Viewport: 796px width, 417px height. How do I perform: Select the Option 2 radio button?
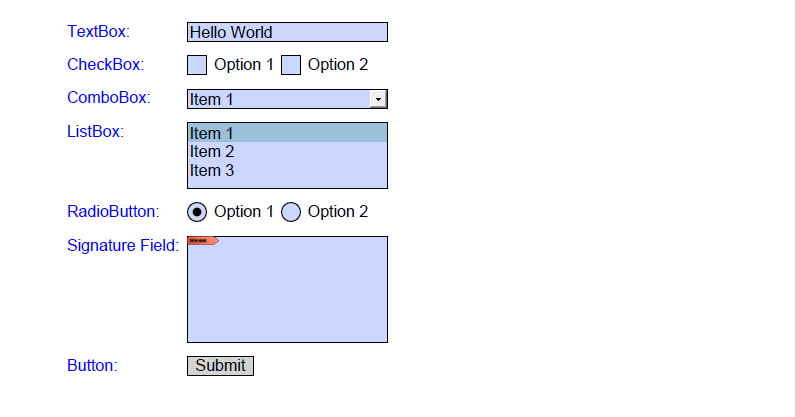(x=291, y=212)
